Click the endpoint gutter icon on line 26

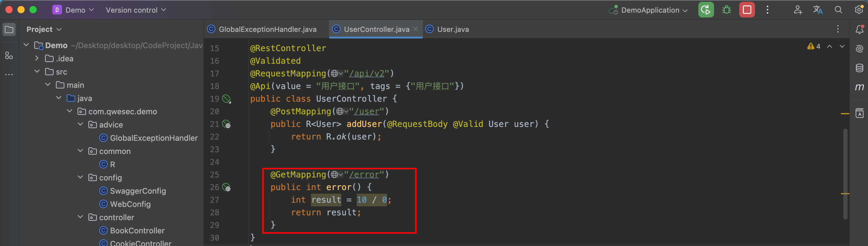[226, 187]
